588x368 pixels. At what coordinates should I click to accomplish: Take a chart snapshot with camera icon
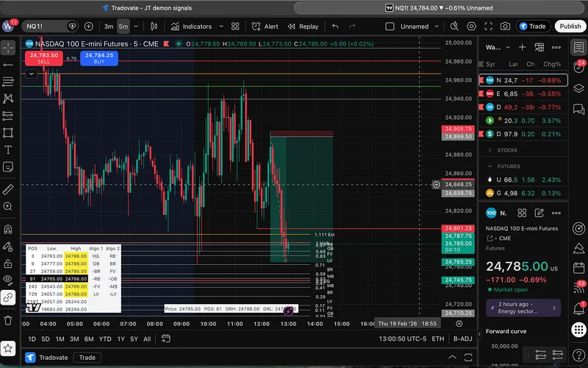click(505, 26)
